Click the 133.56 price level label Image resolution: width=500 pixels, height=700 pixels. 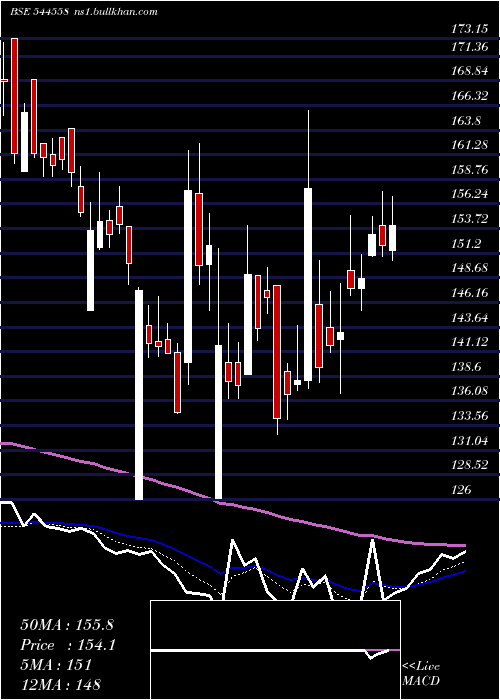(469, 416)
